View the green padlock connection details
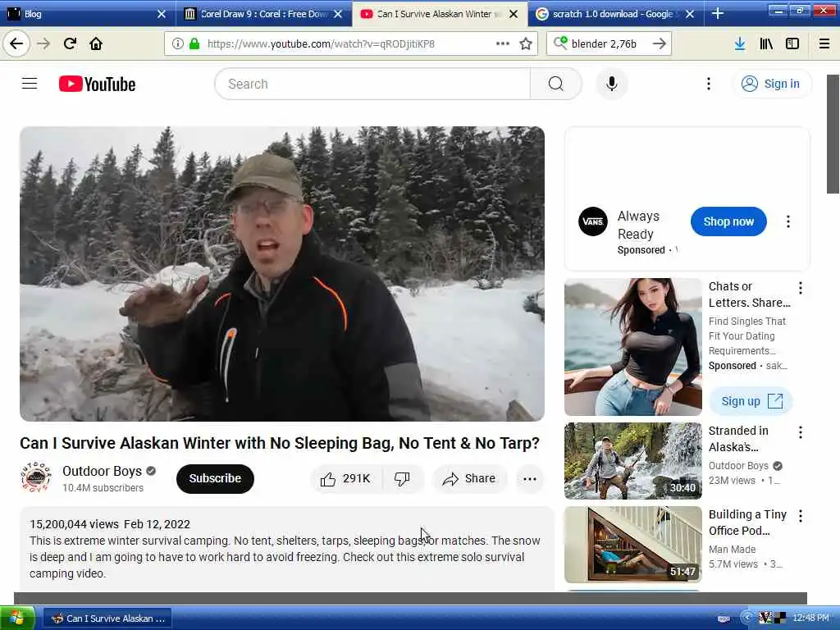The height and width of the screenshot is (630, 840). point(194,44)
